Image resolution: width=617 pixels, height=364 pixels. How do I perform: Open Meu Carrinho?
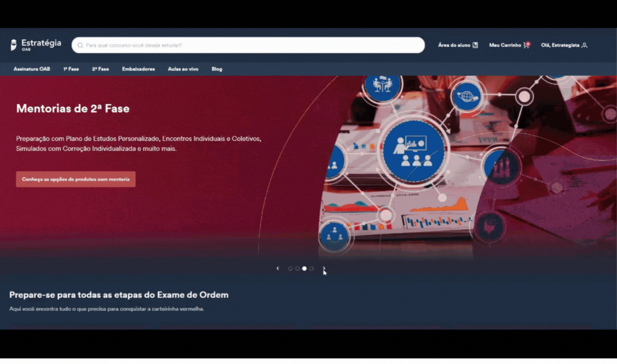pos(509,45)
